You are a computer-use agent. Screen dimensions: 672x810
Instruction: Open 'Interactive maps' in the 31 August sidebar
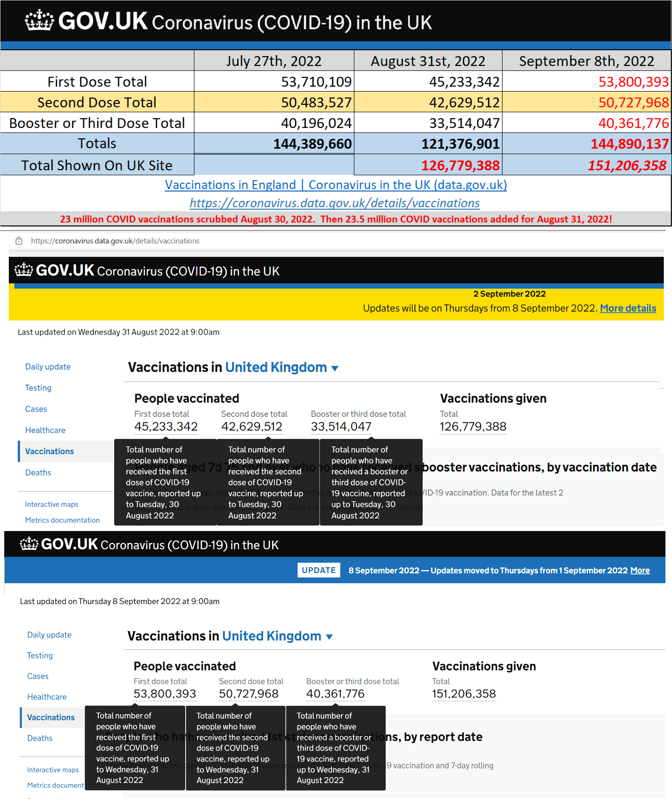point(52,504)
